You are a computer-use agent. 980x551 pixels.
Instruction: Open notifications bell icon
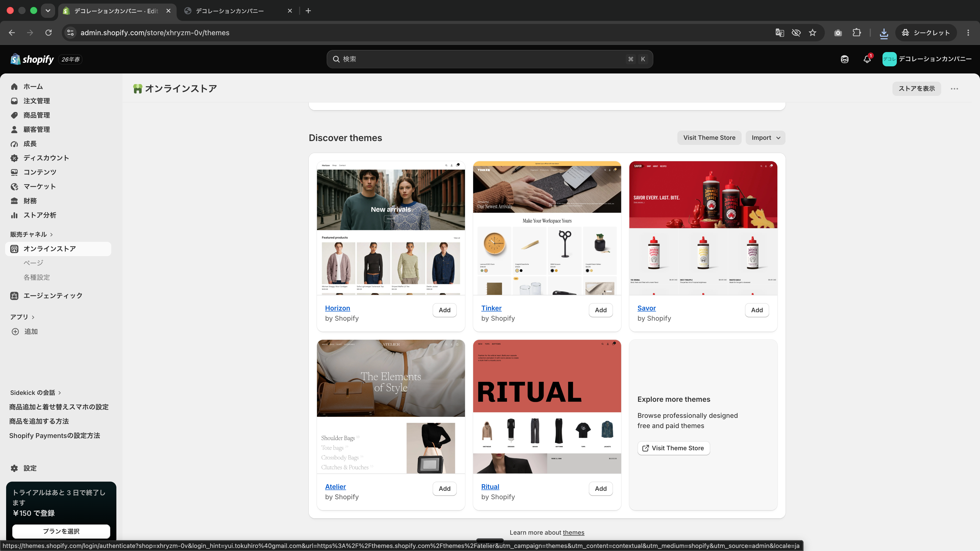(x=867, y=59)
